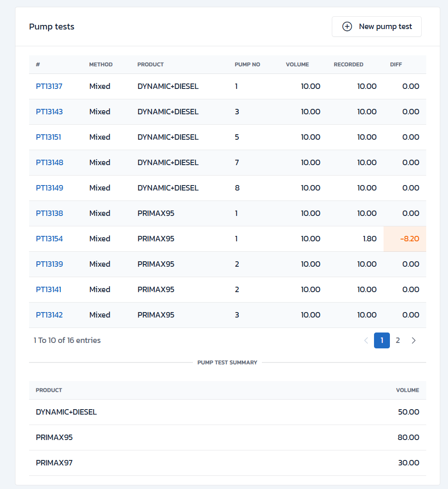Go to next page using right chevron
The image size is (448, 489).
[414, 341]
